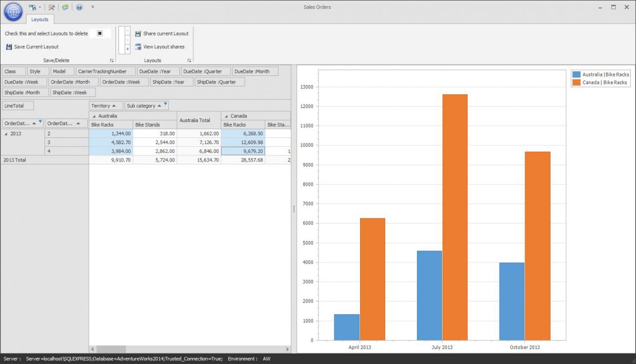Click the Canada | Bike Racks orange legend swatch

[x=577, y=82]
